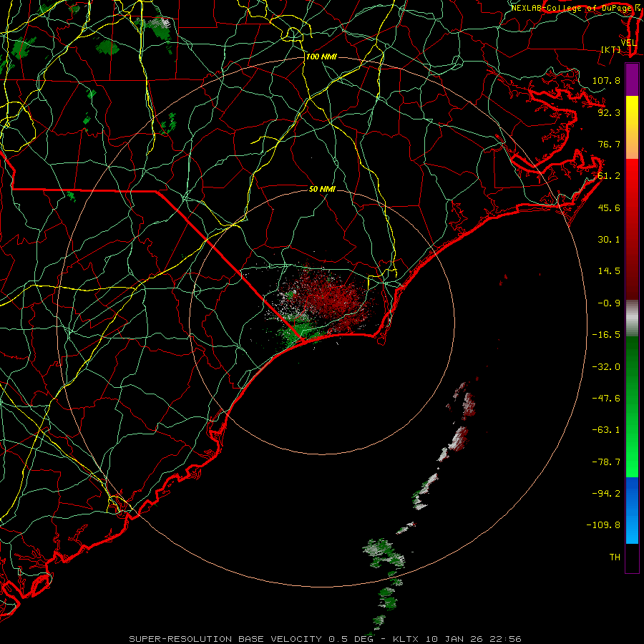The image size is (644, 644).
Task: Click the green inbound segment of the color bar
Action: [x=632, y=406]
